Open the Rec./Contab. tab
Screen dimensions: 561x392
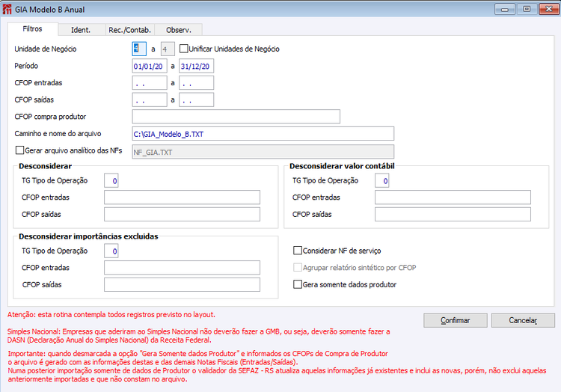coord(130,30)
